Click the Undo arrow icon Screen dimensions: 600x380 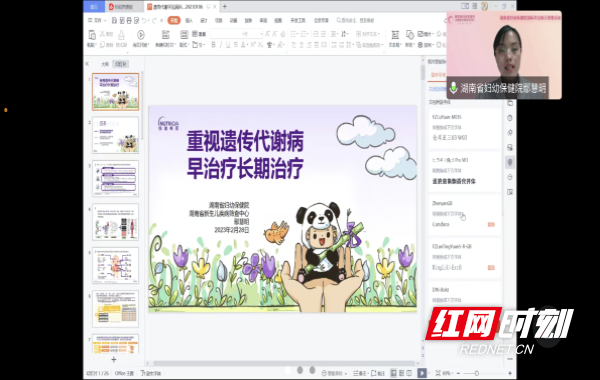point(144,20)
